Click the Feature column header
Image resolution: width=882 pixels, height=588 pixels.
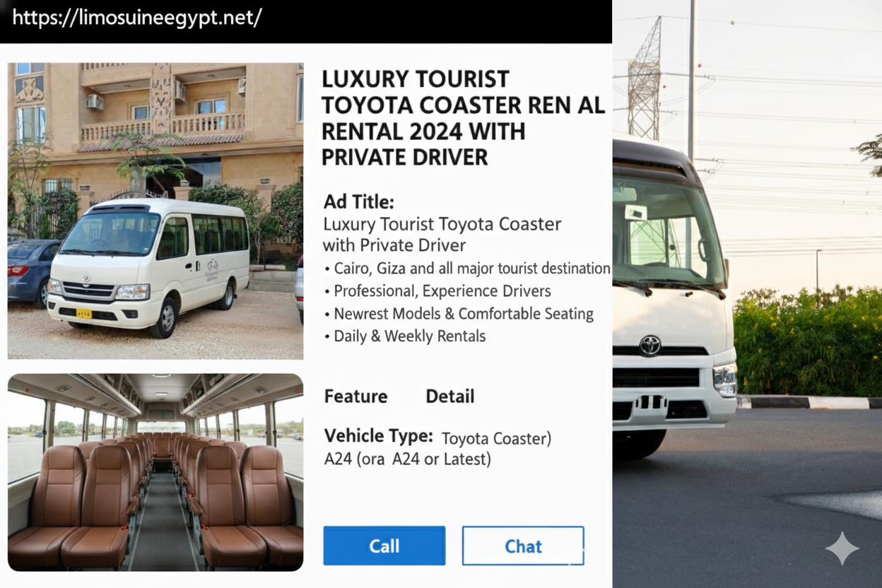pos(356,396)
